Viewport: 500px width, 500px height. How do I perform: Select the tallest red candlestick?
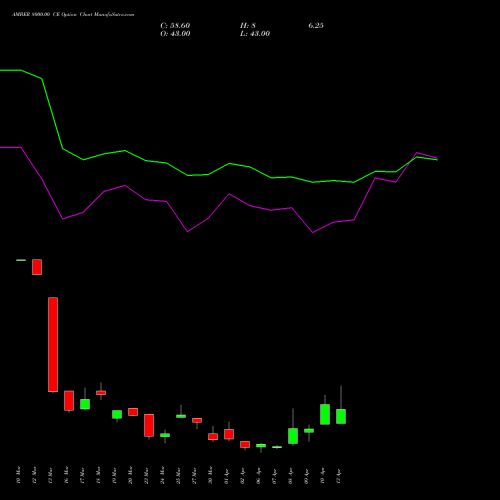pos(53,344)
